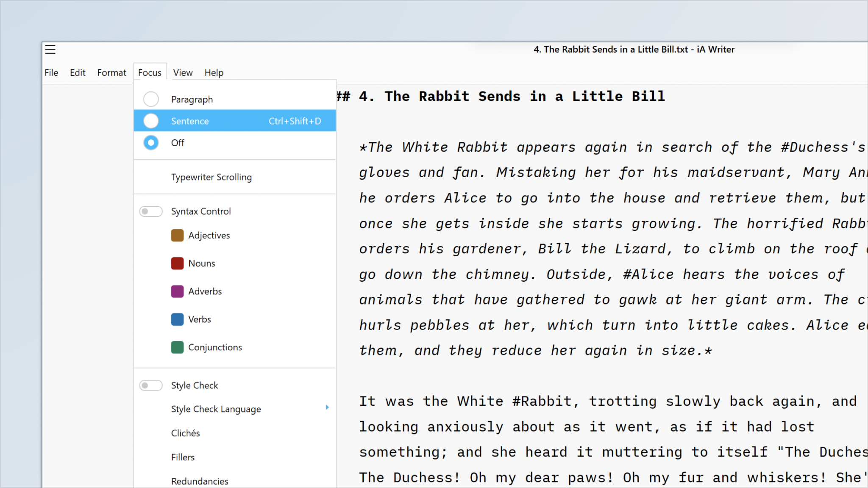
Task: Click the text 'Oh my dear paws!'
Action: point(542,477)
